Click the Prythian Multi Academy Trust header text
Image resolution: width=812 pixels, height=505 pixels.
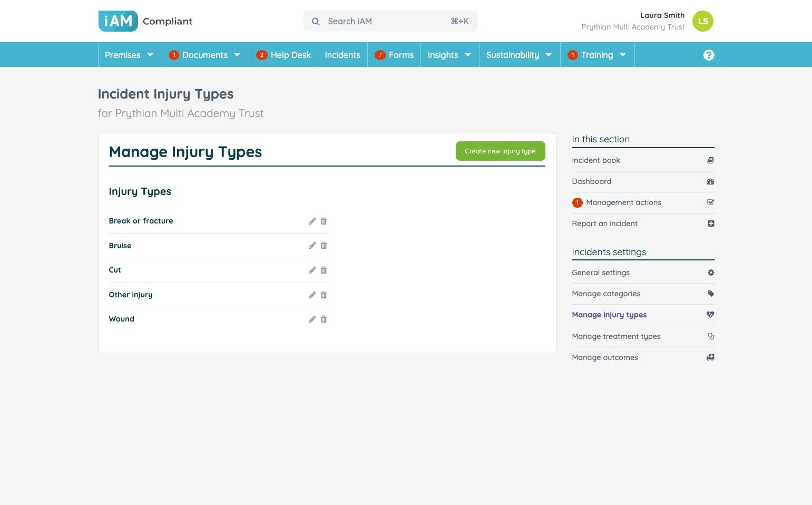point(633,27)
